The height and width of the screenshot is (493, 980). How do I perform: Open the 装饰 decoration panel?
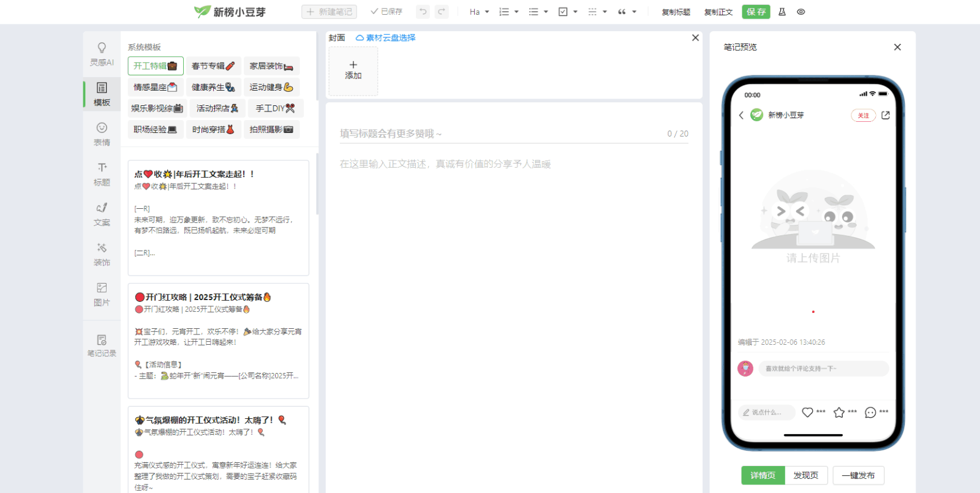click(102, 254)
